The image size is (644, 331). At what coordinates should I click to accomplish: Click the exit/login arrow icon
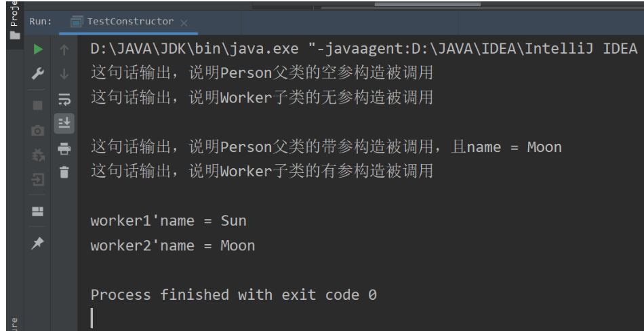click(x=39, y=180)
